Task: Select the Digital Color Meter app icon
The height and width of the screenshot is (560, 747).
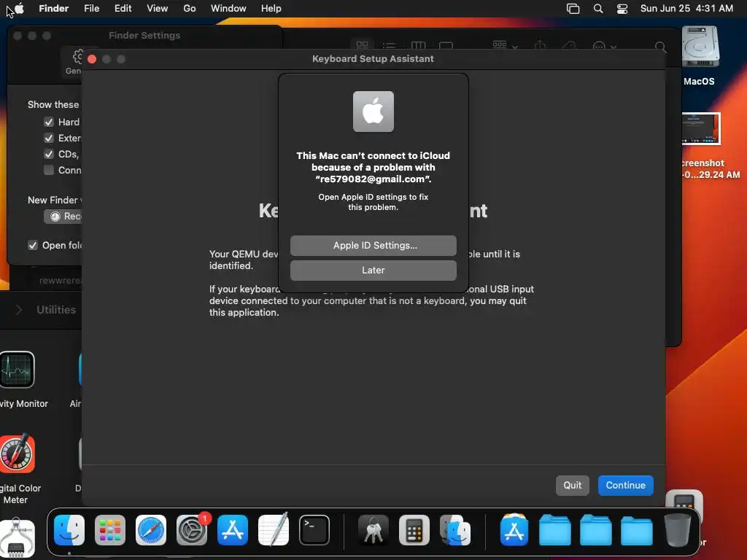Action: [18, 454]
